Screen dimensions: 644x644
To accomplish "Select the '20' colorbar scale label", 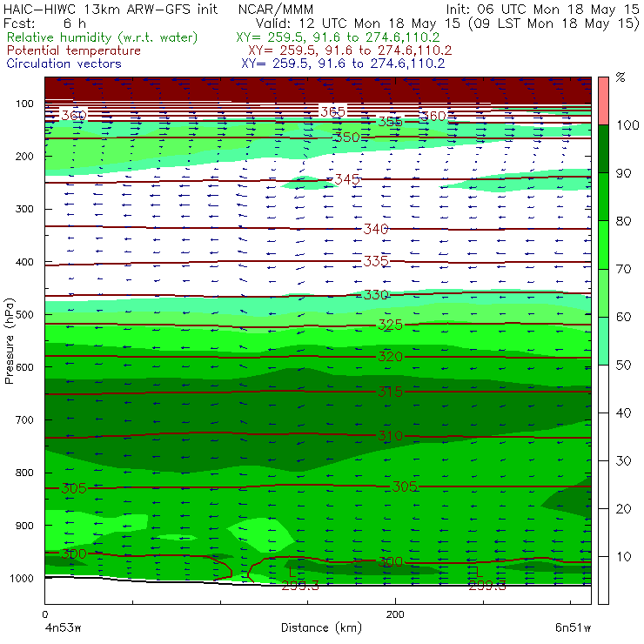I will (623, 509).
